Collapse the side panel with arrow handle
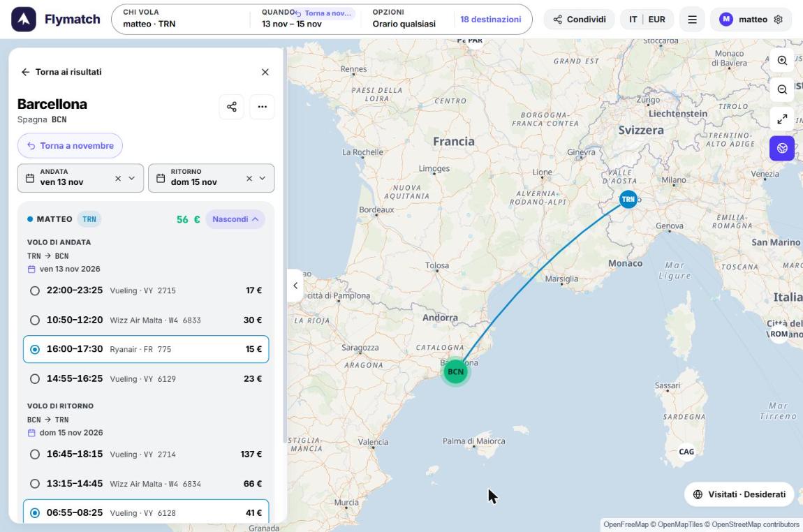803x532 pixels. tap(295, 286)
